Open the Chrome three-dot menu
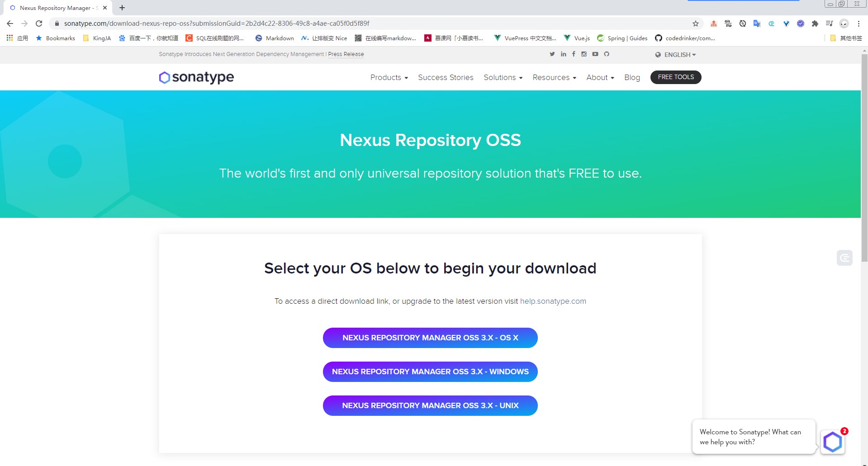Viewport: 868px width, 466px height. click(x=859, y=24)
